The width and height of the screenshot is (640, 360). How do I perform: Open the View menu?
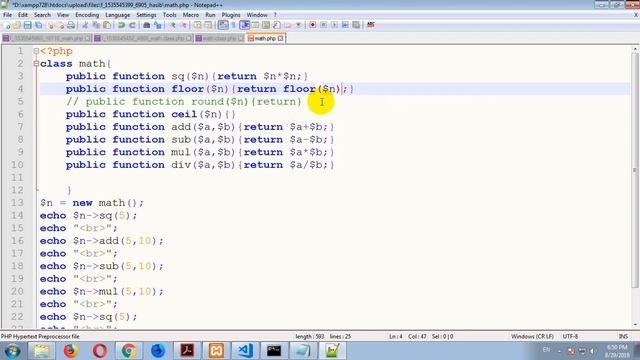[62, 15]
